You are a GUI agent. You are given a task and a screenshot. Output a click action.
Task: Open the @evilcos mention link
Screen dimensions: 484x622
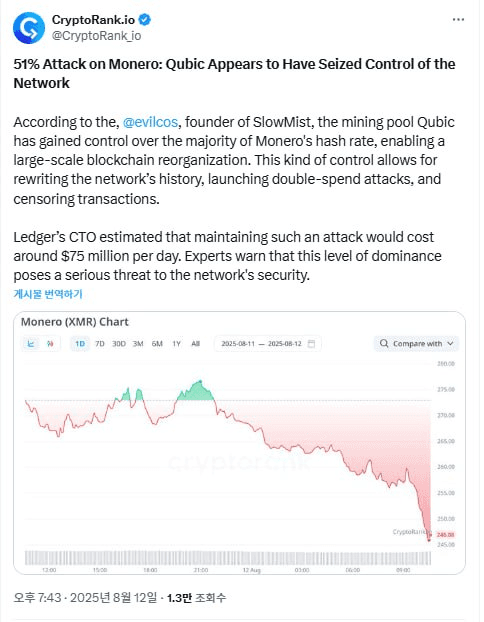(x=150, y=122)
